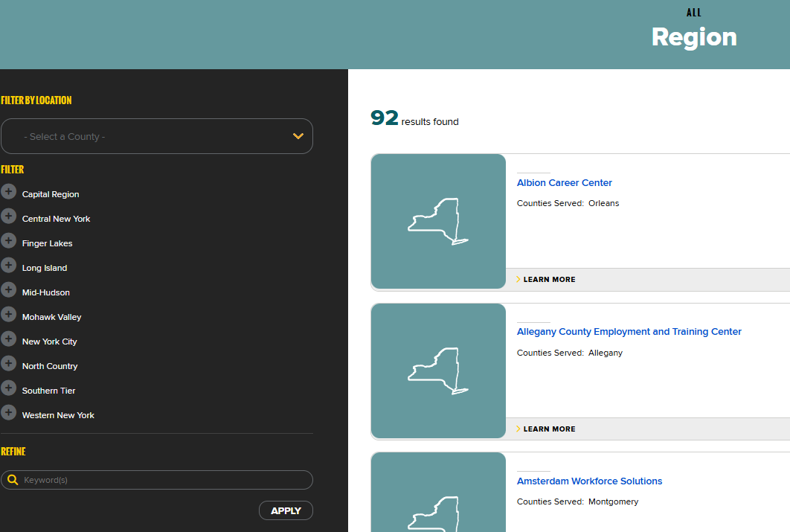
Task: Expand the Capital Region filter plus icon
Action: click(8, 192)
